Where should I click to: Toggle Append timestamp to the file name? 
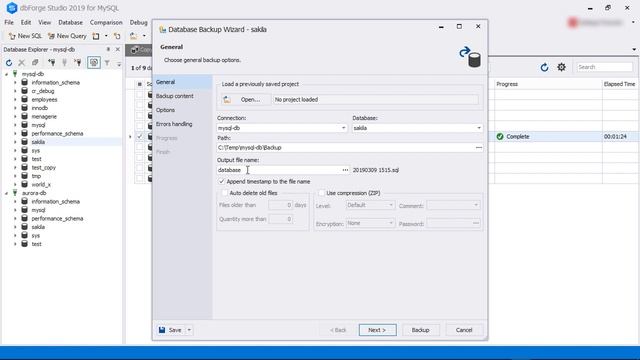tap(222, 181)
